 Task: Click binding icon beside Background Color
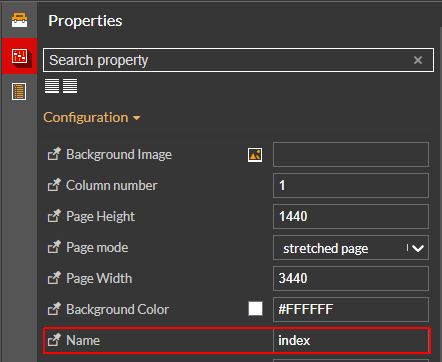pyautogui.click(x=54, y=309)
